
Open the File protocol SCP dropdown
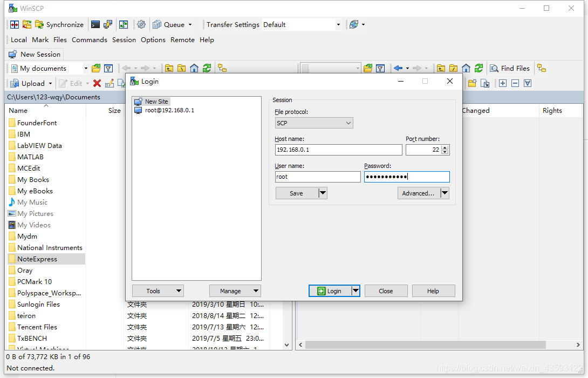point(314,123)
